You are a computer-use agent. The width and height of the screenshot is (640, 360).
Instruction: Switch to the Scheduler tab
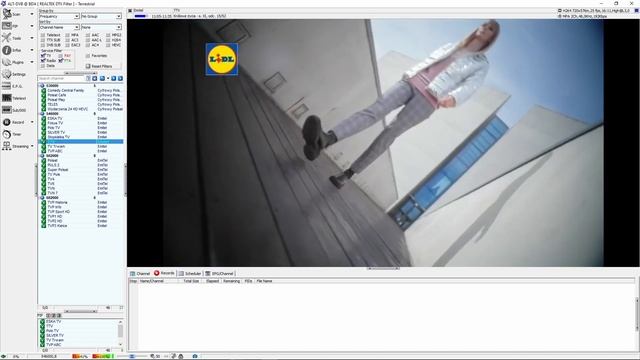[x=190, y=273]
